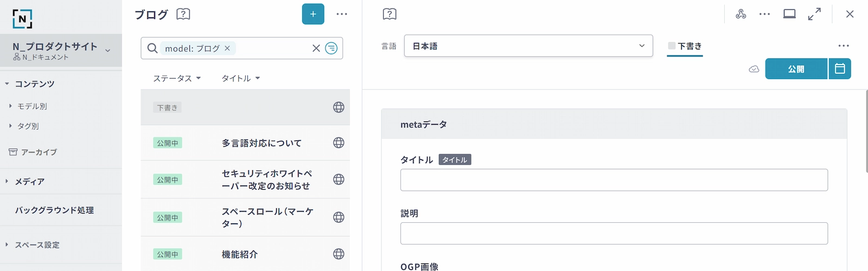
Task: Open the 言語 dropdown showing 日本語
Action: pyautogui.click(x=528, y=46)
